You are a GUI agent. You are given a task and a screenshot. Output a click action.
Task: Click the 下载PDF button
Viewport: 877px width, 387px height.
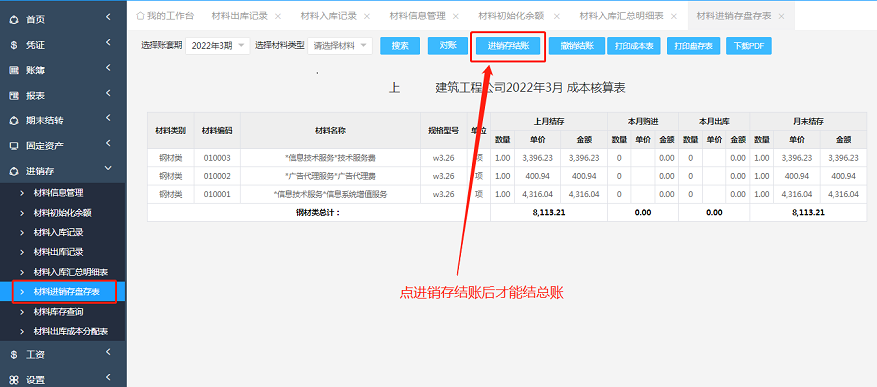749,46
